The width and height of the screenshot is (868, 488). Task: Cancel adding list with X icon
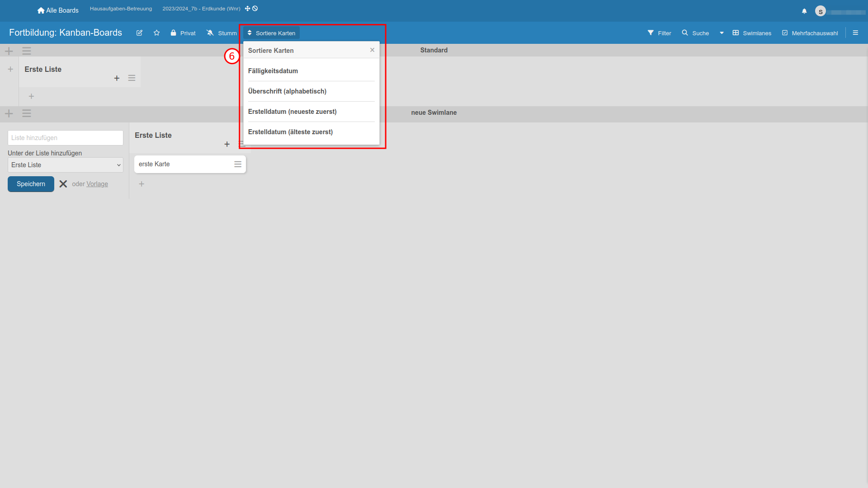pos(63,184)
